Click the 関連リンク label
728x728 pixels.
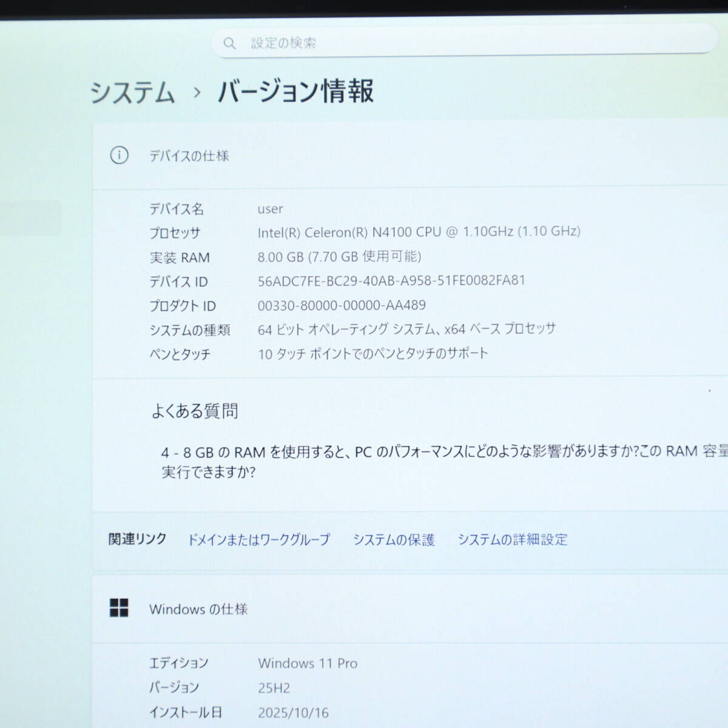137,539
